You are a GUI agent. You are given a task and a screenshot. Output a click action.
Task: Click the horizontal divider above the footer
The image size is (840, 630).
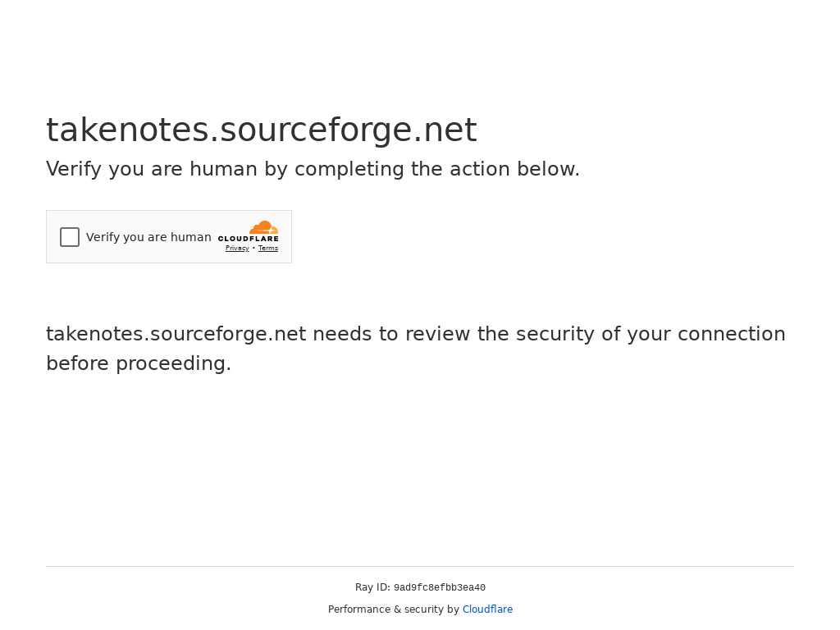point(420,566)
